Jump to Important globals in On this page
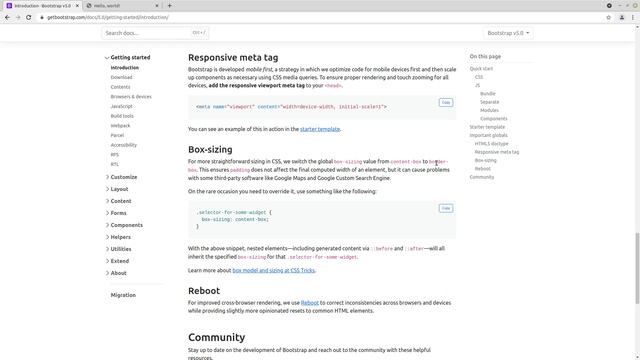Viewport: 640px width, 360px height. point(489,135)
